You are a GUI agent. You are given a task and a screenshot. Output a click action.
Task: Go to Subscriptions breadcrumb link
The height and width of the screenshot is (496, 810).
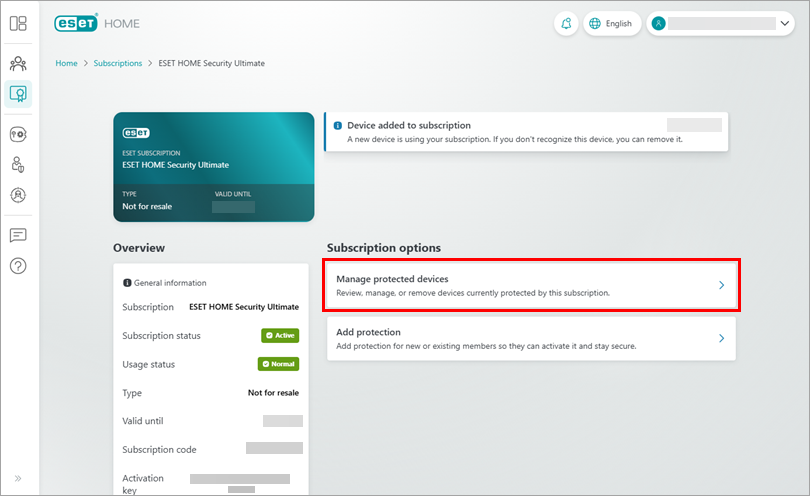[x=118, y=63]
